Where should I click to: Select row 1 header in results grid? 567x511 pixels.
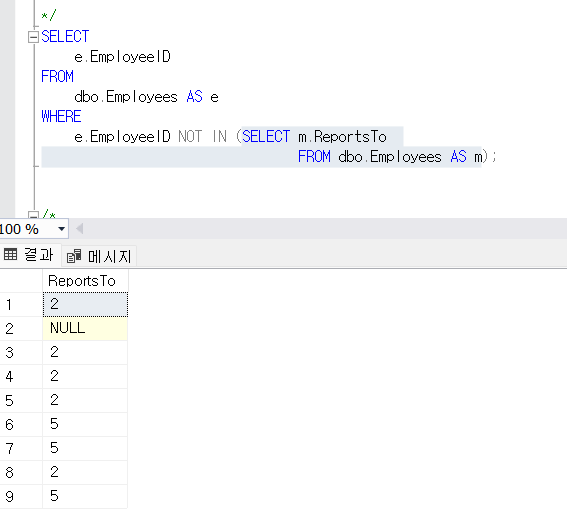click(21, 305)
